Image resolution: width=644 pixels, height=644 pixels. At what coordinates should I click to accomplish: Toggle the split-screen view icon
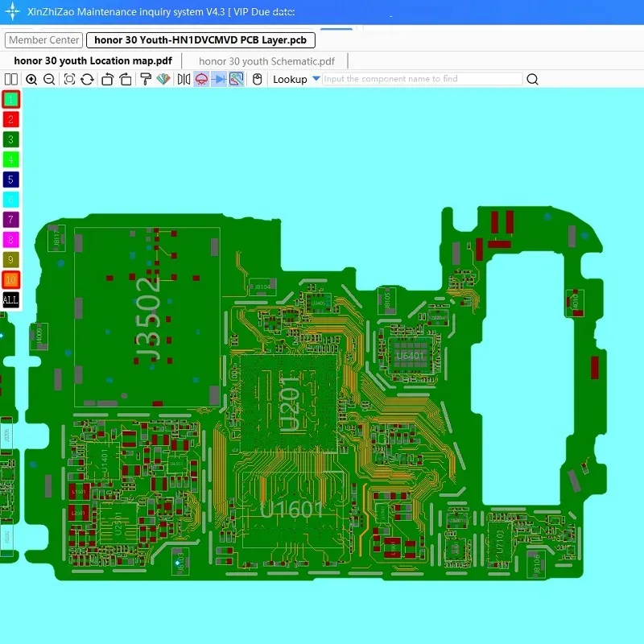[x=11, y=79]
